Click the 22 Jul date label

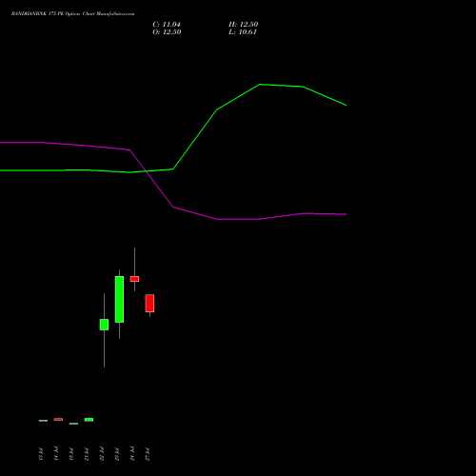click(102, 454)
